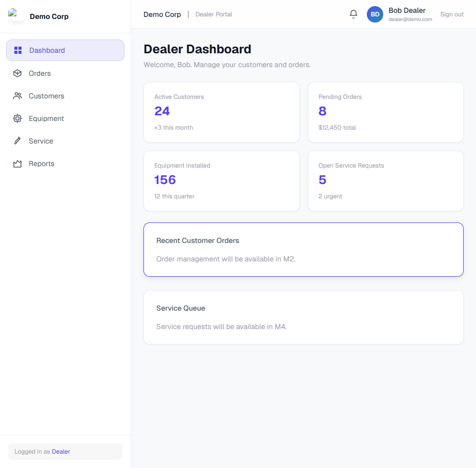Click the Reports chart icon
The height and width of the screenshot is (468, 476).
tap(17, 164)
